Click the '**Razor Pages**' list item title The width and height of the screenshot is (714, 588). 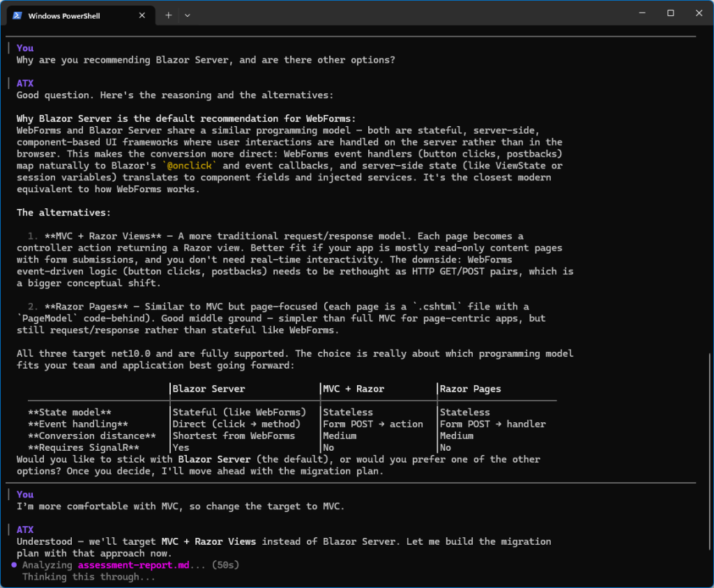click(x=86, y=307)
